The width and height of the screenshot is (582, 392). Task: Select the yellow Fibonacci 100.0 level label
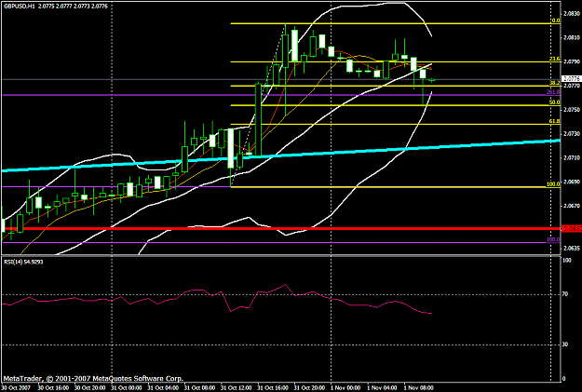(x=553, y=184)
